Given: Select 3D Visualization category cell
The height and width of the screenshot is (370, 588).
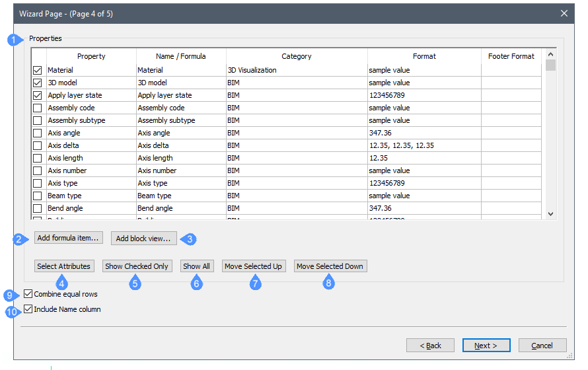Looking at the screenshot, I should (x=297, y=70).
